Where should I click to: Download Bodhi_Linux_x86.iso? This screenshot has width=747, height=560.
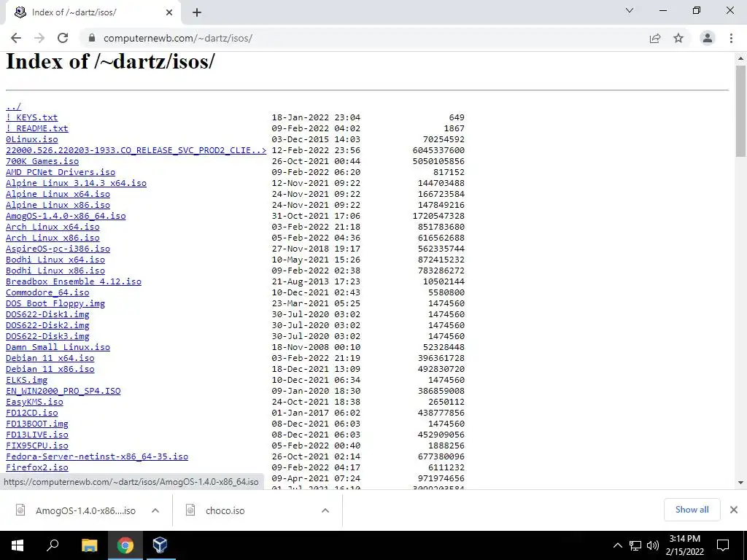(55, 271)
